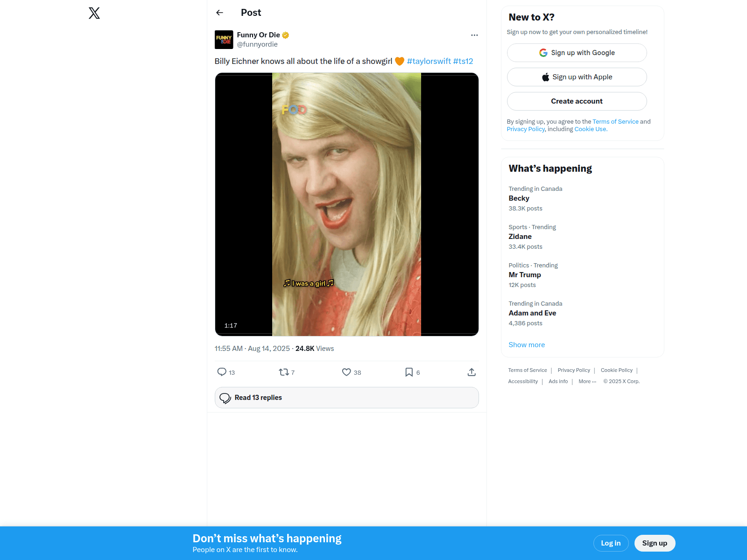Click the repost icon with 7
The width and height of the screenshot is (747, 560).
click(283, 372)
